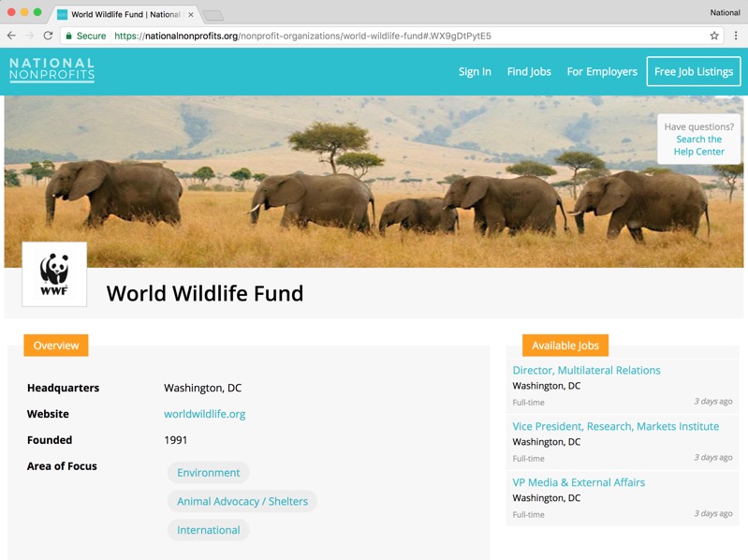Image resolution: width=748 pixels, height=560 pixels.
Task: Reload the page with the refresh icon
Action: [48, 36]
